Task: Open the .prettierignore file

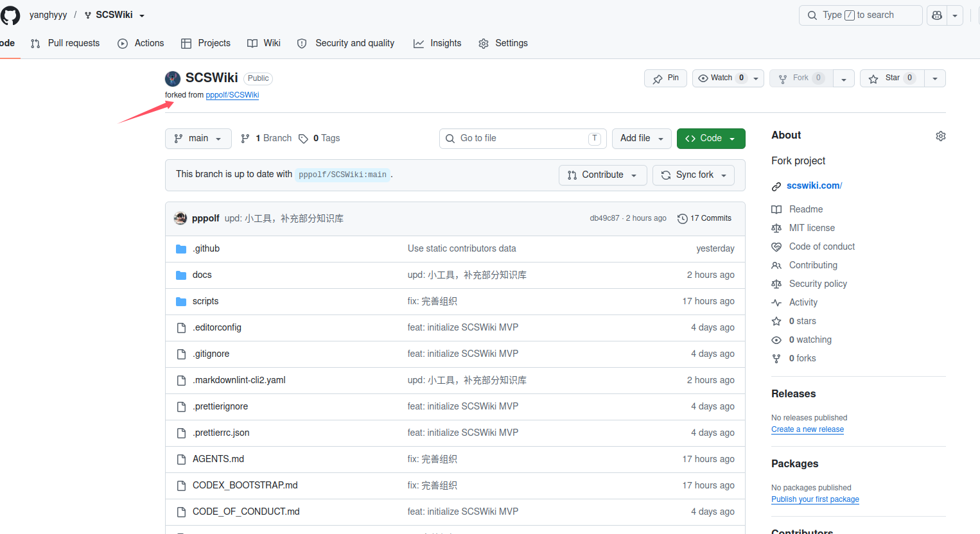Action: (x=220, y=406)
